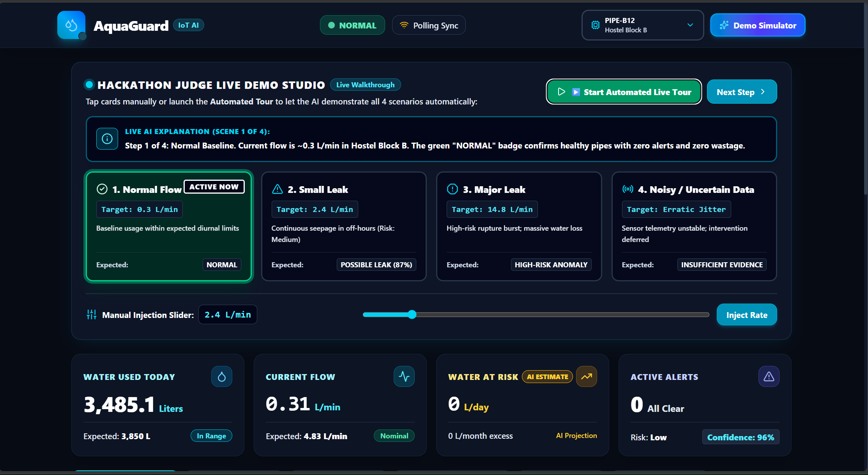Click the AI ESTIMATE badge
Screen dimensions: 868x475
coord(547,376)
